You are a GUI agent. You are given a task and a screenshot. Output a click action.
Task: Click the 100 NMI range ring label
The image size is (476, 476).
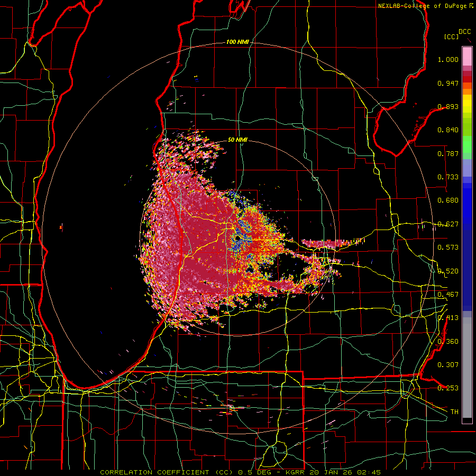tap(237, 42)
